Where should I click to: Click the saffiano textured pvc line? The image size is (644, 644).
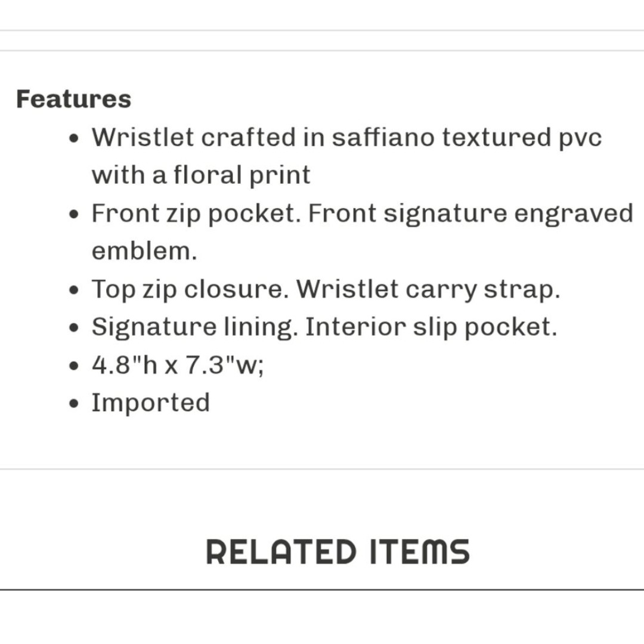pos(346,137)
